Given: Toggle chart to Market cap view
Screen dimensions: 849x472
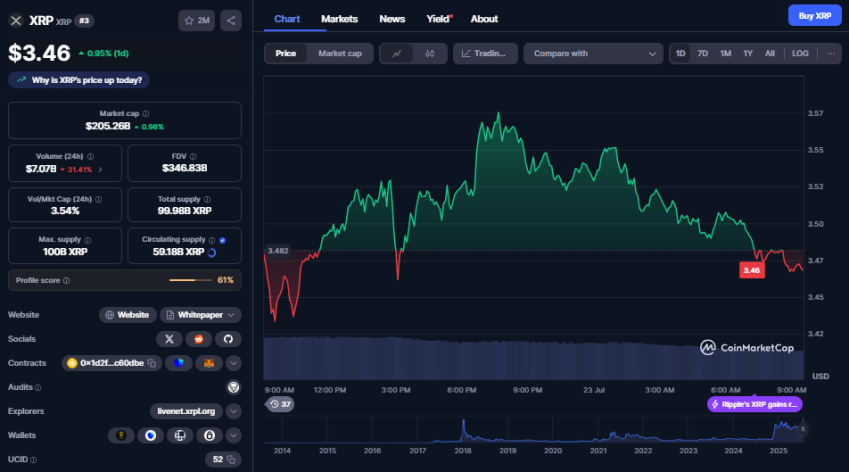Looking at the screenshot, I should pyautogui.click(x=339, y=53).
